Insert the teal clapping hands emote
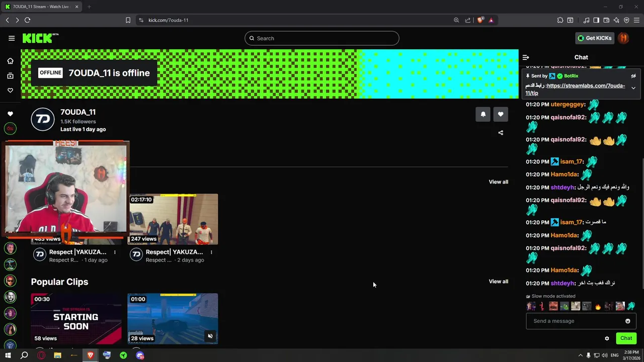The width and height of the screenshot is (644, 362). point(631,306)
